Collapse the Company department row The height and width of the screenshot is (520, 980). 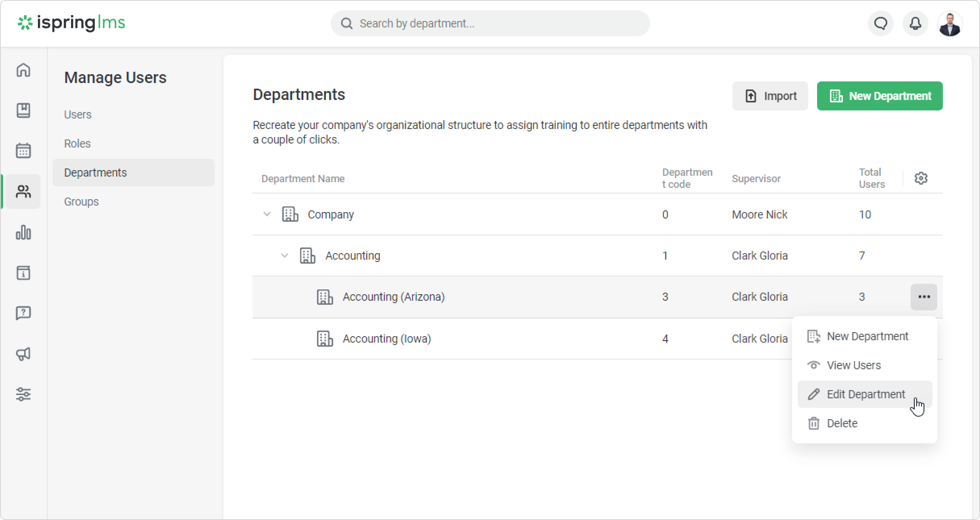[267, 214]
